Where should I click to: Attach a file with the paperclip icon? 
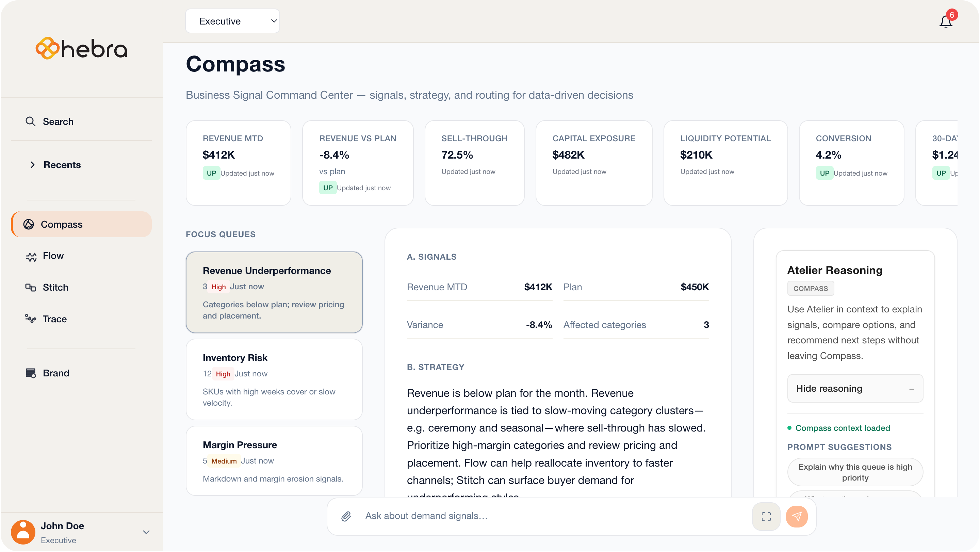coord(345,516)
